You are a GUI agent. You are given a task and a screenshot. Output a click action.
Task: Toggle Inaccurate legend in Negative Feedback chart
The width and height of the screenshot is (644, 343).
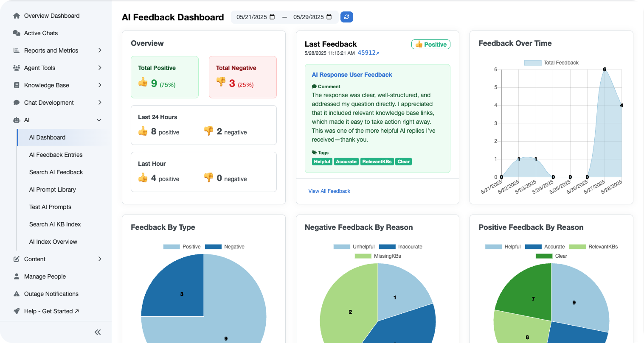400,247
